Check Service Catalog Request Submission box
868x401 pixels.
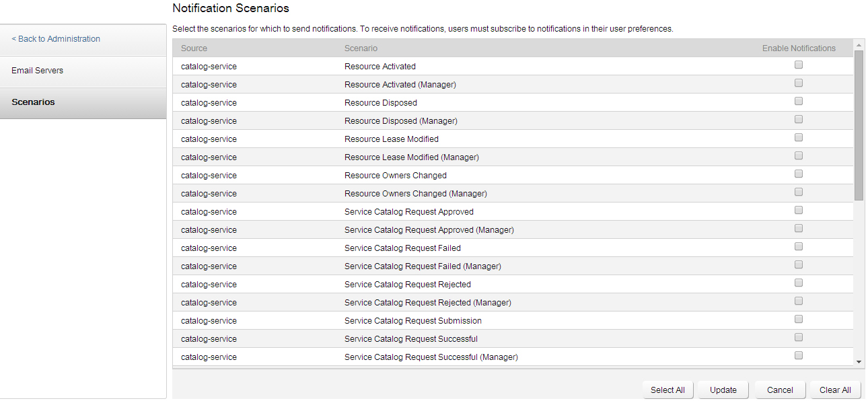click(799, 320)
